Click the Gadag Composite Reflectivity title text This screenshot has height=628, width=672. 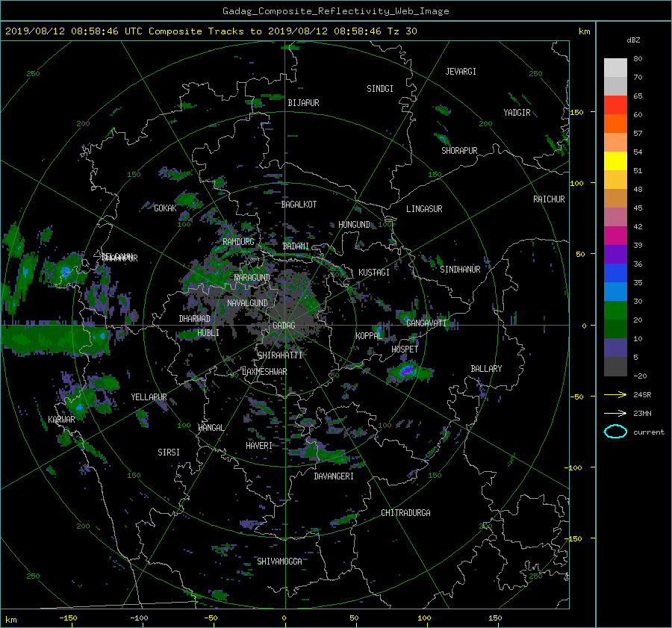(335, 11)
